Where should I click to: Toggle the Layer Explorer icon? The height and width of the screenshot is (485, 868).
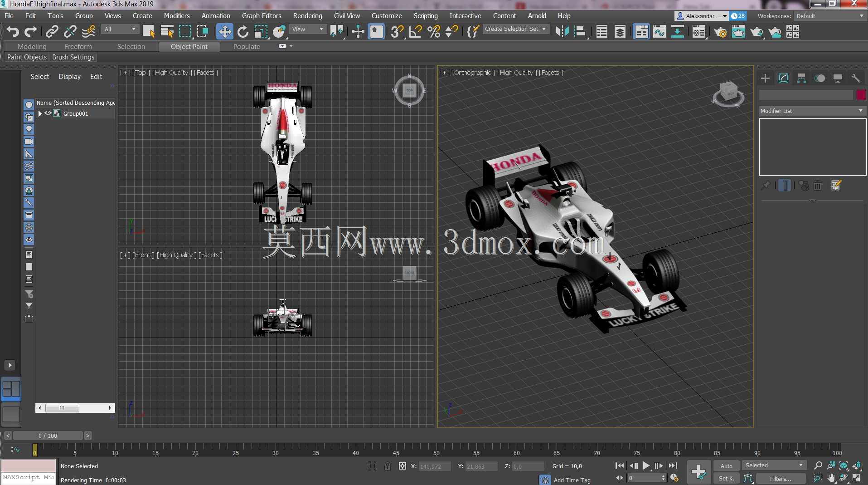coord(620,32)
